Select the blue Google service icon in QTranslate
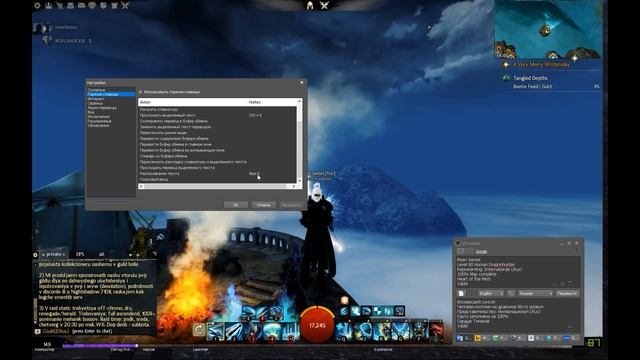This screenshot has height=360, width=640. click(460, 338)
